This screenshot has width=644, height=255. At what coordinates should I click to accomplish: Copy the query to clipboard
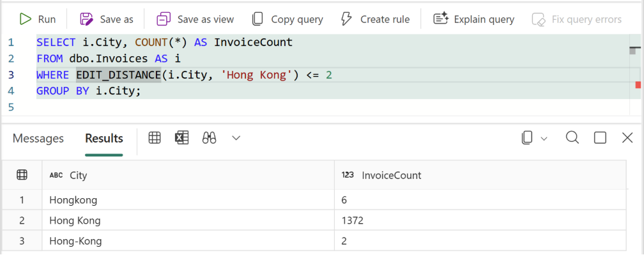pos(287,19)
